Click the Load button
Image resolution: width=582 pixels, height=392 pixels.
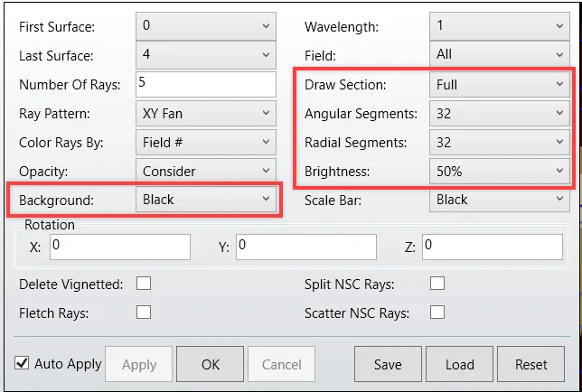[x=459, y=365]
